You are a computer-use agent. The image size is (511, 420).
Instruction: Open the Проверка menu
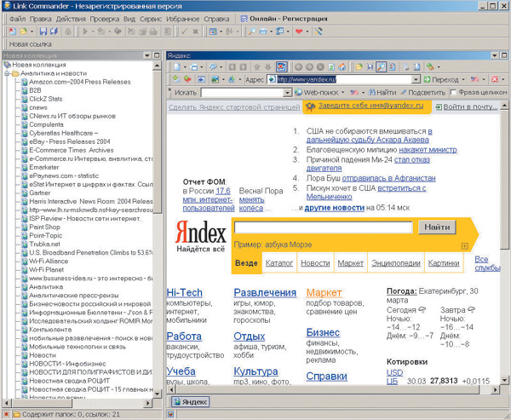point(105,19)
